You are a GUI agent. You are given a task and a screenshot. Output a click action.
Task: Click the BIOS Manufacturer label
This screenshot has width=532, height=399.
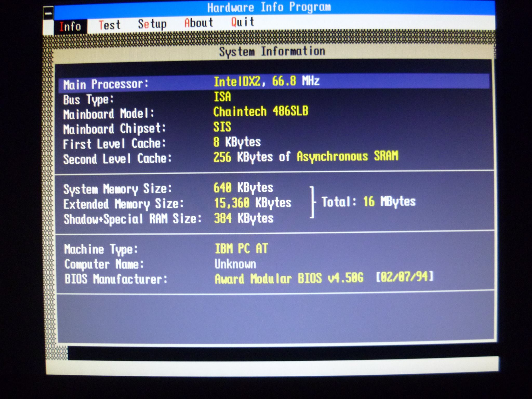[x=116, y=280]
